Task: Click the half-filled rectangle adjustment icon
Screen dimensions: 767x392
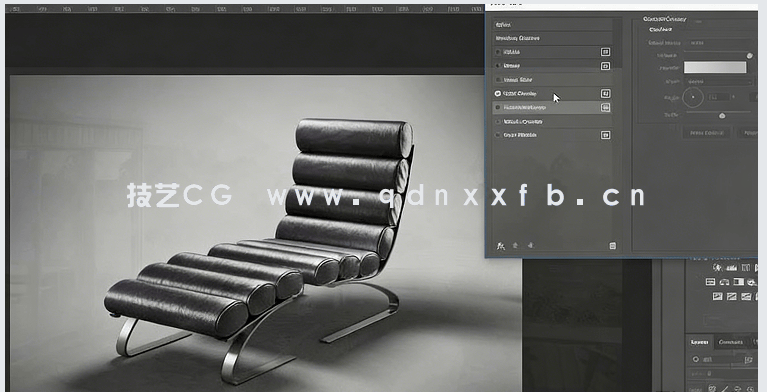Action: [739, 282]
